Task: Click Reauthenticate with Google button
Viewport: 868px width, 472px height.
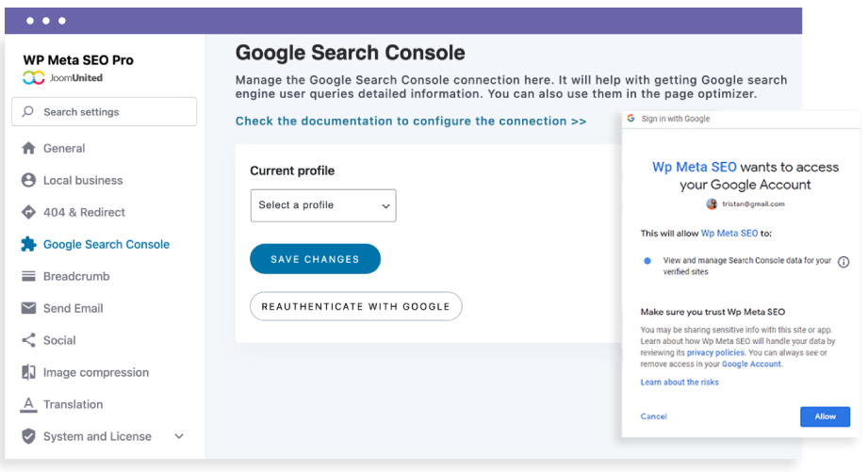Action: 356,306
